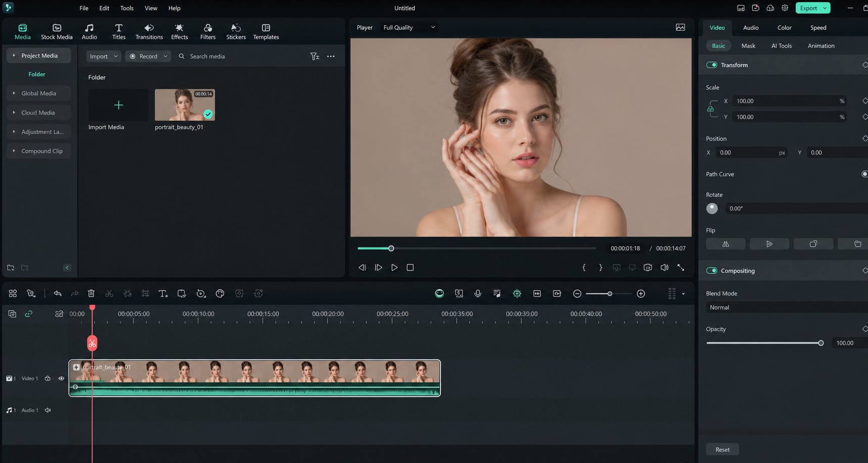868x463 pixels.
Task: Hide the Video 1 track
Action: (61, 379)
